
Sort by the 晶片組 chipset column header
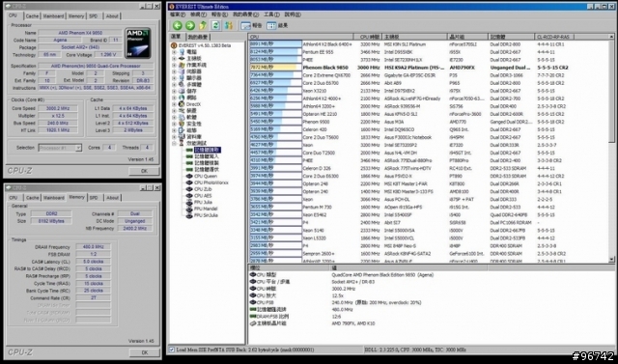pos(467,37)
